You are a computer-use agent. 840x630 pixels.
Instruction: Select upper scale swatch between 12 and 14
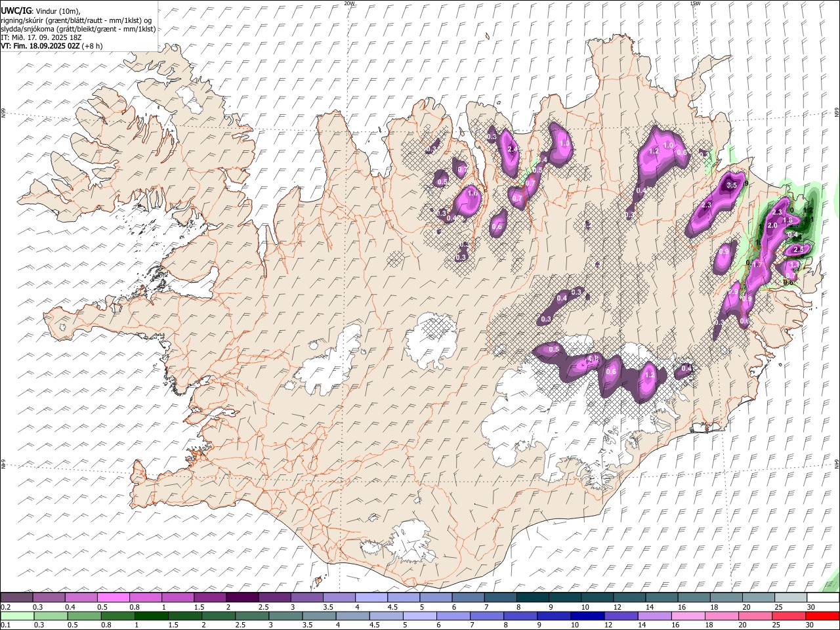click(x=629, y=597)
